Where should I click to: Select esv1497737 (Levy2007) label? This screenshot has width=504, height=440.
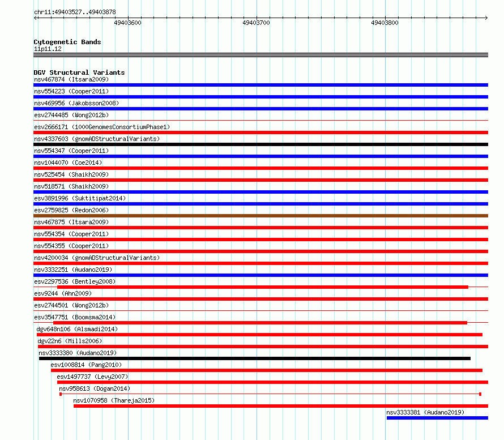(x=92, y=377)
